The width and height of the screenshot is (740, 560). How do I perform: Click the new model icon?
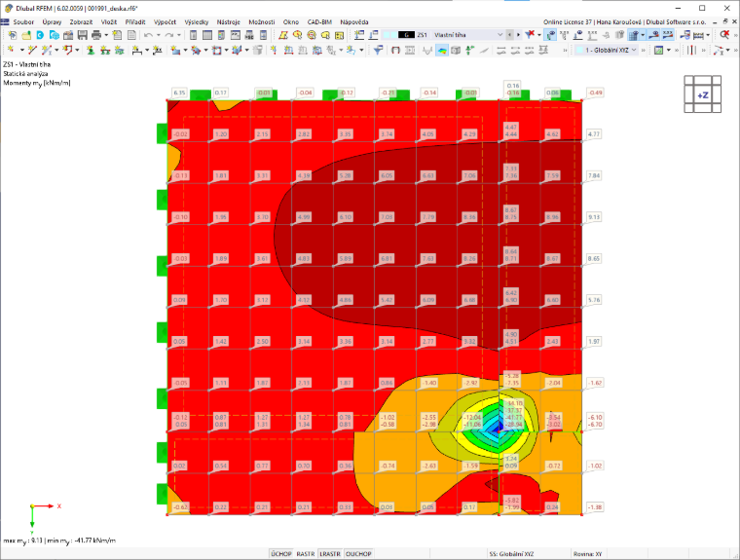point(13,35)
